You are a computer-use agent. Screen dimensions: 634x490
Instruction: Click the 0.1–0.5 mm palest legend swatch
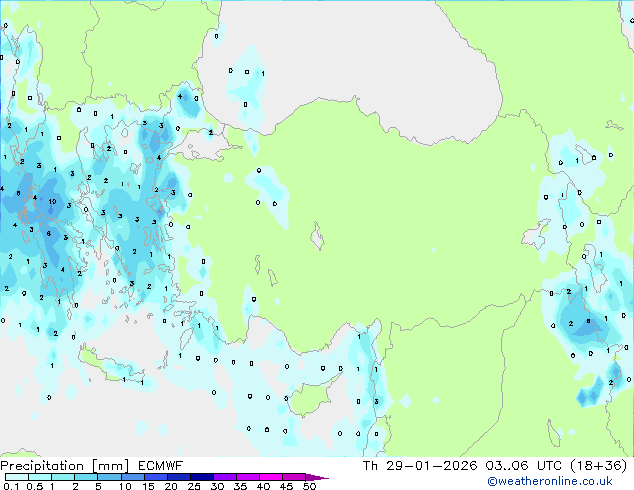(17, 477)
